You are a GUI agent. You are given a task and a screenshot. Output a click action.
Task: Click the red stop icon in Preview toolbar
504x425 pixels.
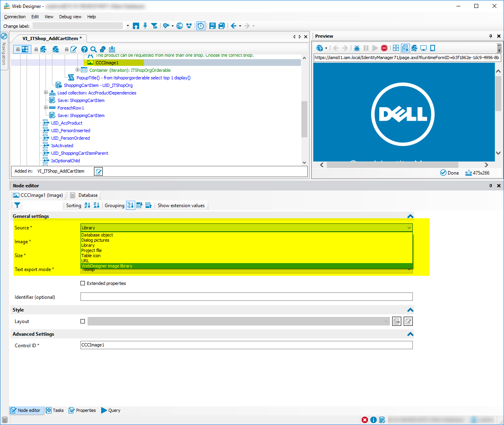click(x=384, y=48)
